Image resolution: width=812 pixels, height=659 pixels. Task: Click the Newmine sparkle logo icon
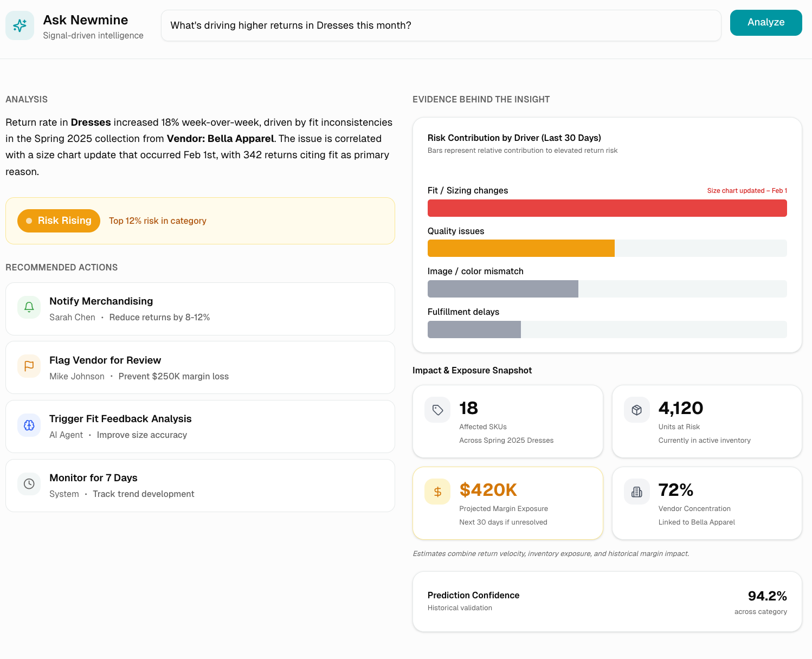20,25
